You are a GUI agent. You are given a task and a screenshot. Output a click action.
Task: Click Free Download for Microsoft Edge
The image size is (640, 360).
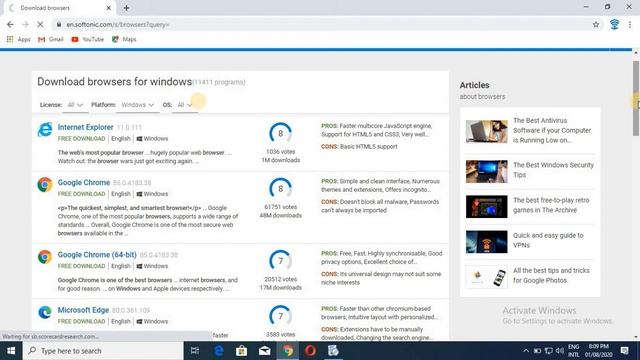[x=81, y=322]
